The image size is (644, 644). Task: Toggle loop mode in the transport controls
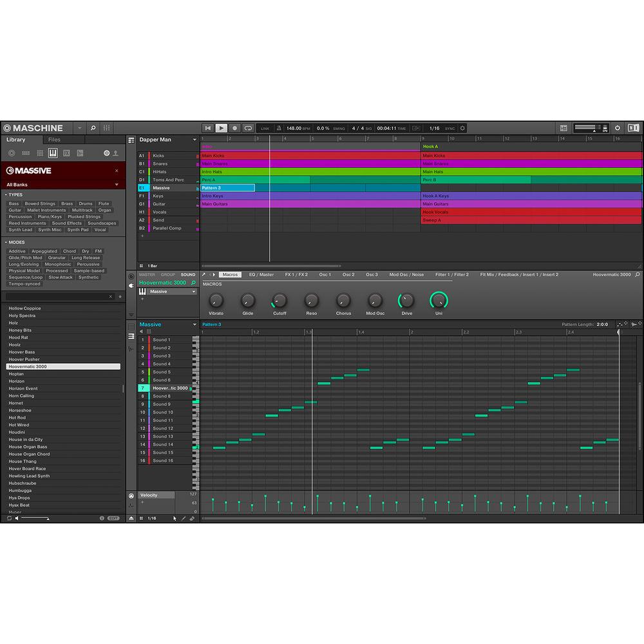point(247,128)
